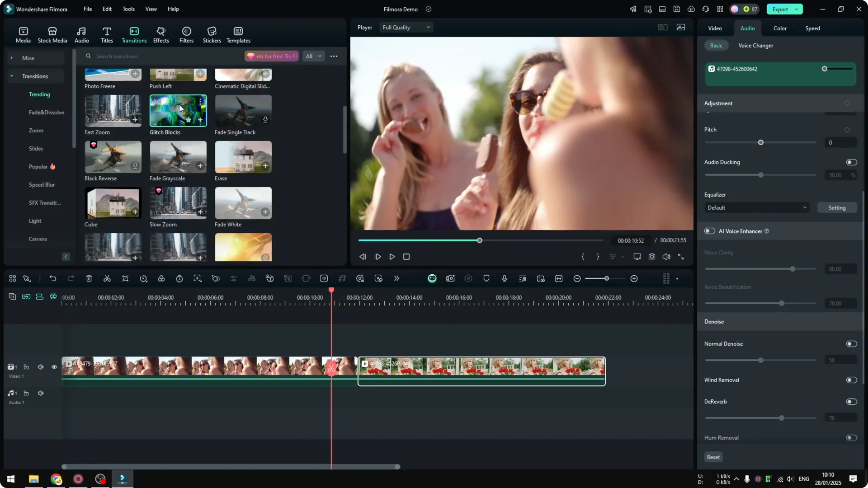Turn on Wind Removal

click(x=851, y=380)
